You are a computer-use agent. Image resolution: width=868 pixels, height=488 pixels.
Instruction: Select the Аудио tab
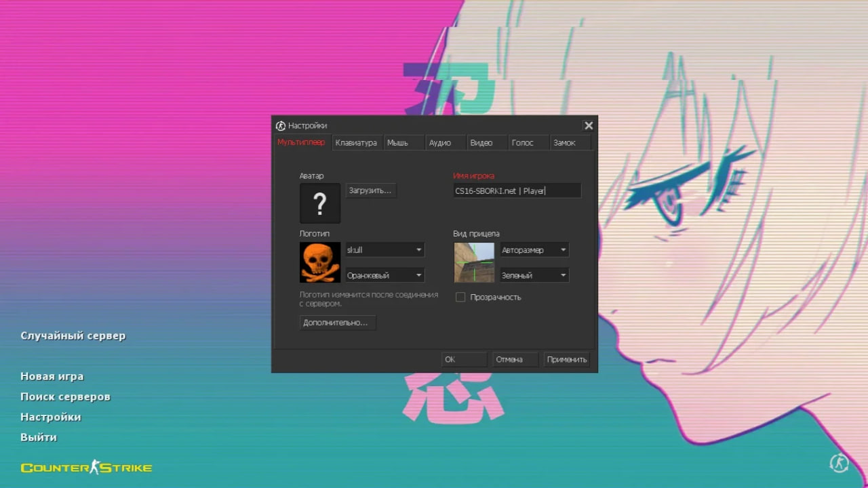tap(440, 143)
